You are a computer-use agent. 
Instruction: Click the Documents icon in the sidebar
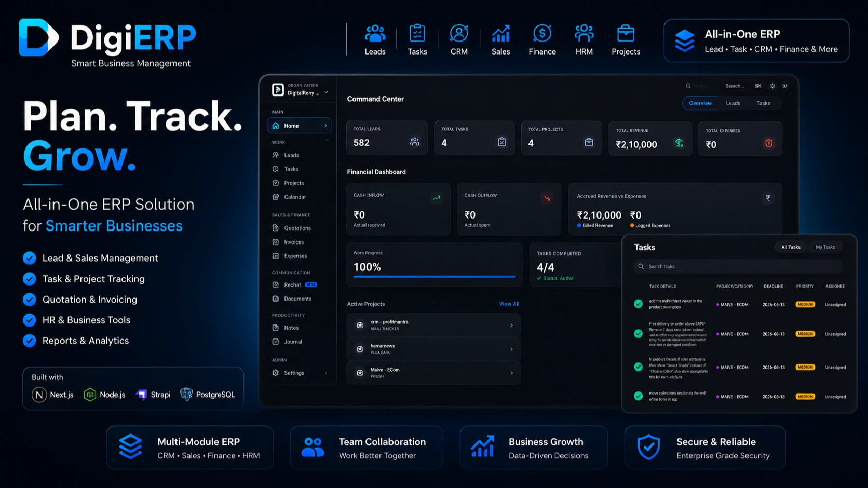pos(276,299)
